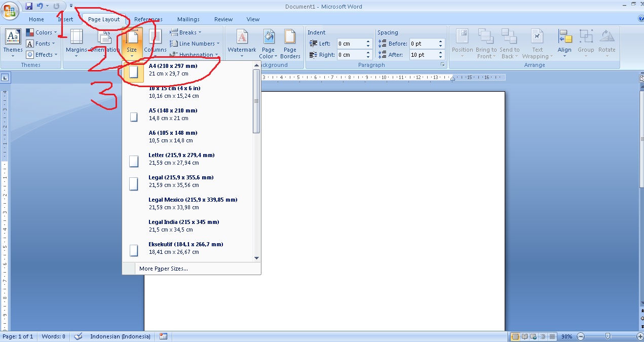
Task: Click Bring to Front button
Action: pyautogui.click(x=486, y=44)
